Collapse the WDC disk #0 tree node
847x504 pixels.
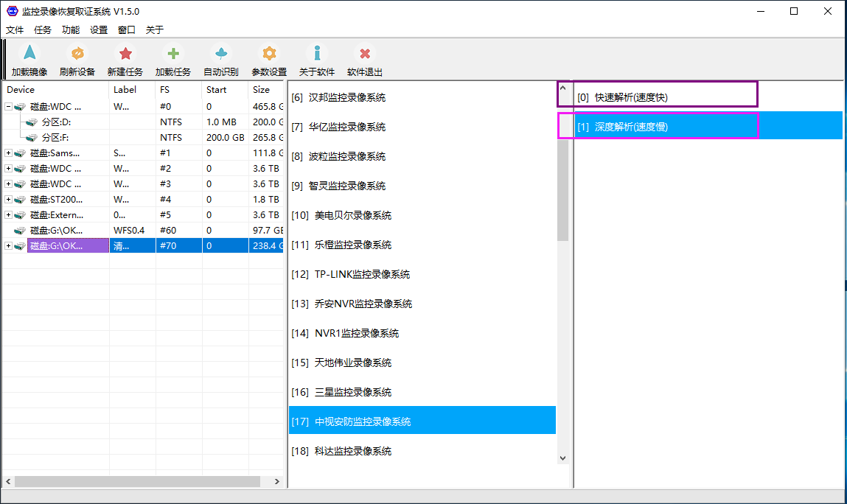(x=8, y=106)
